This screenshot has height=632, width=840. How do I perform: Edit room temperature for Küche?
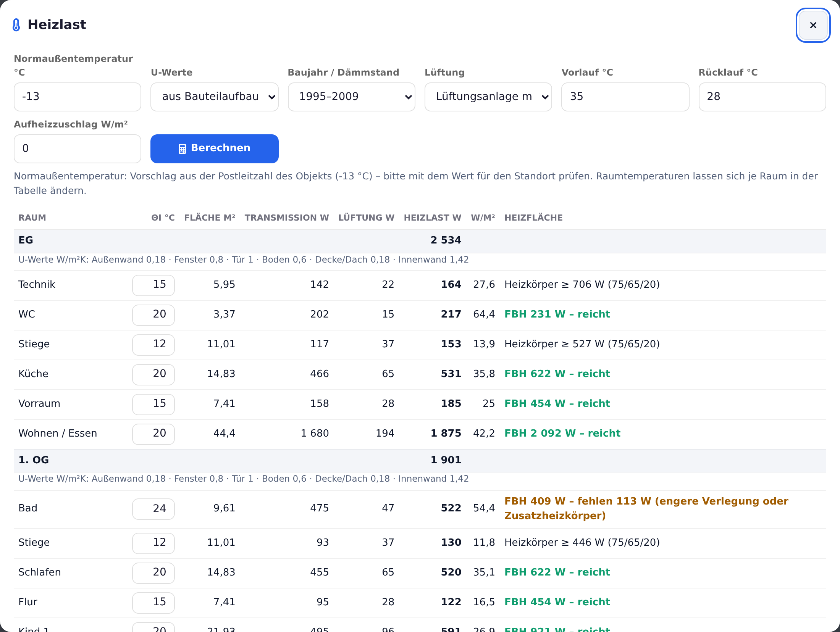point(153,374)
